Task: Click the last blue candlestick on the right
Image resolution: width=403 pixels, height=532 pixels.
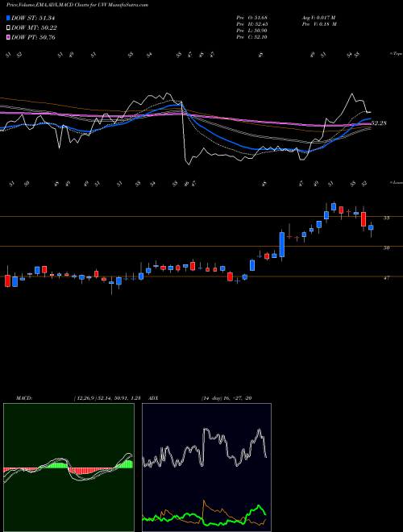Action: click(371, 227)
